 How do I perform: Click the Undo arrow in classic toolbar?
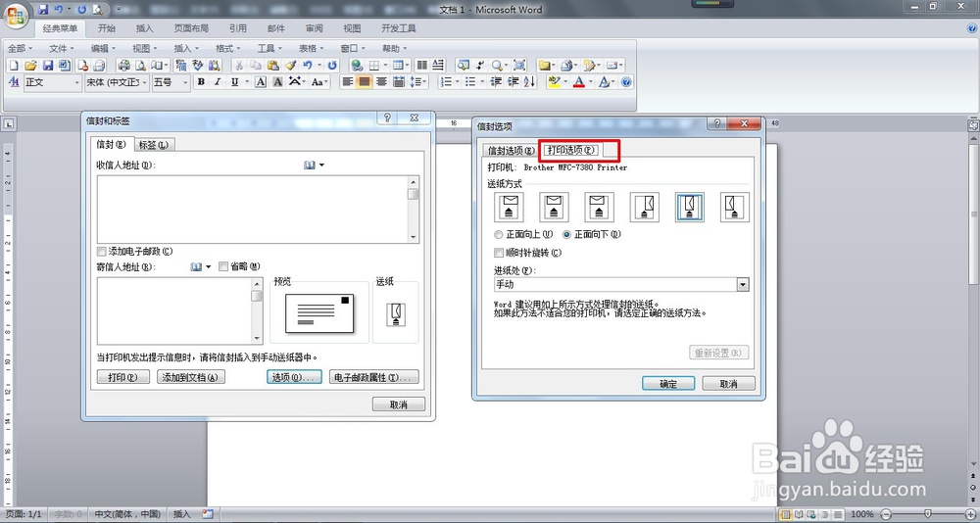(x=308, y=65)
